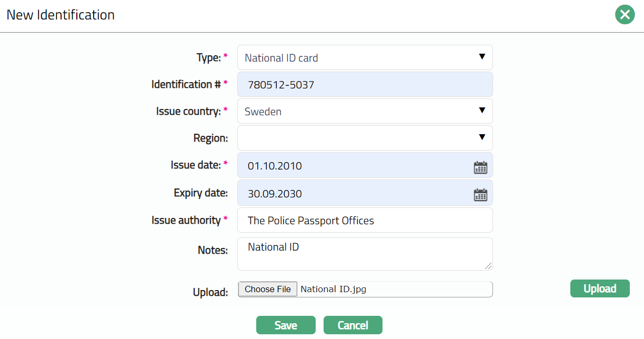Close the New Identification dialog
This screenshot has width=644, height=339.
(x=625, y=15)
